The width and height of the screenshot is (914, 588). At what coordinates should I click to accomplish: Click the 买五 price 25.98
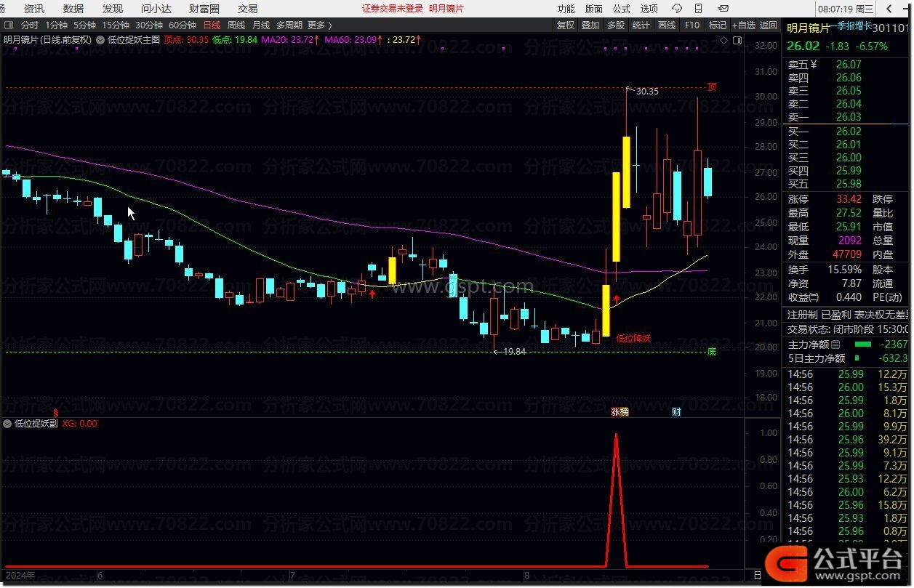(849, 184)
